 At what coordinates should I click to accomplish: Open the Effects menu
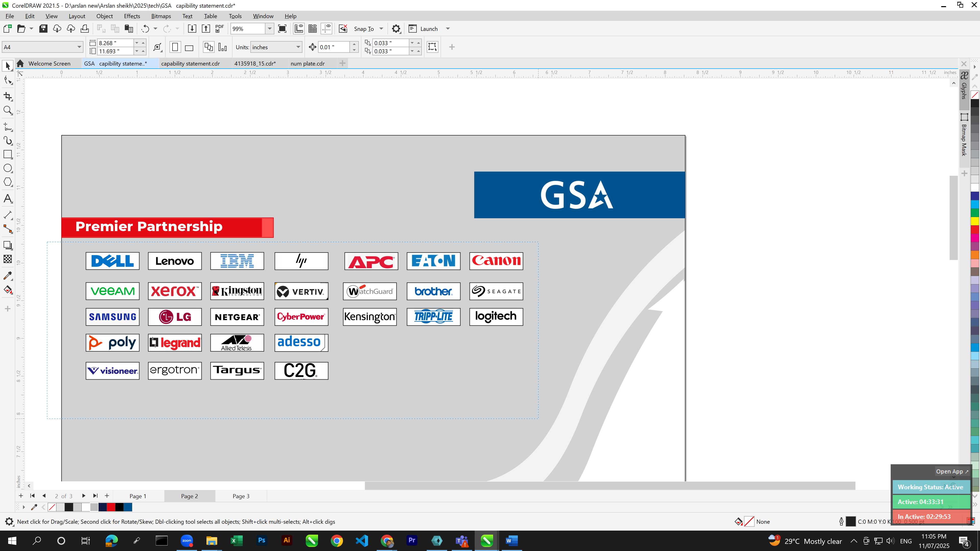132,16
